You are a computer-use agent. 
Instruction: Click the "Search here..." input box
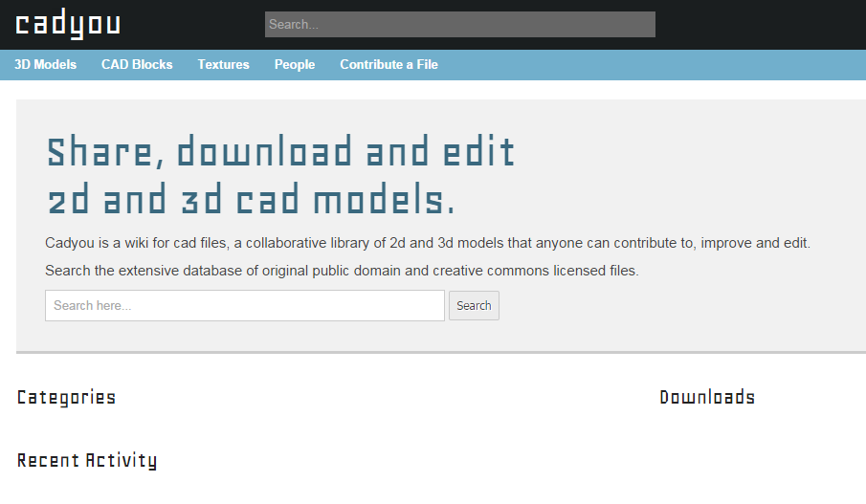[x=244, y=306]
